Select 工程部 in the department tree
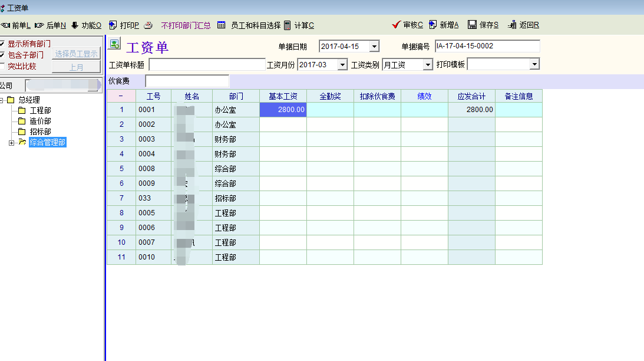The image size is (644, 361). coord(40,111)
